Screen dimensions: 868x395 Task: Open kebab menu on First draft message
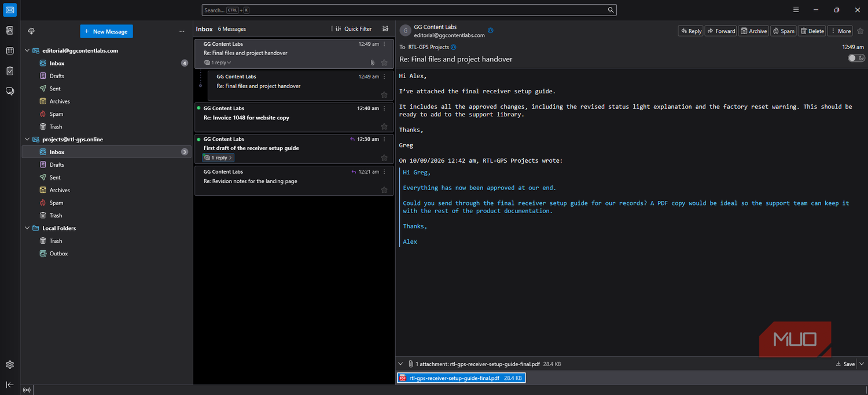pos(384,139)
